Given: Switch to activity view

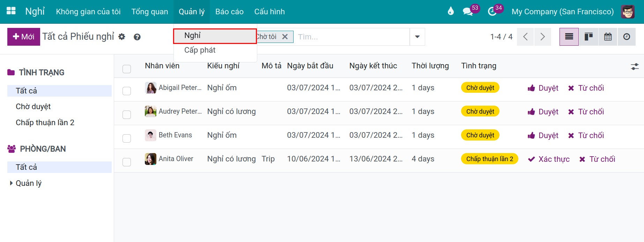Looking at the screenshot, I should (627, 37).
